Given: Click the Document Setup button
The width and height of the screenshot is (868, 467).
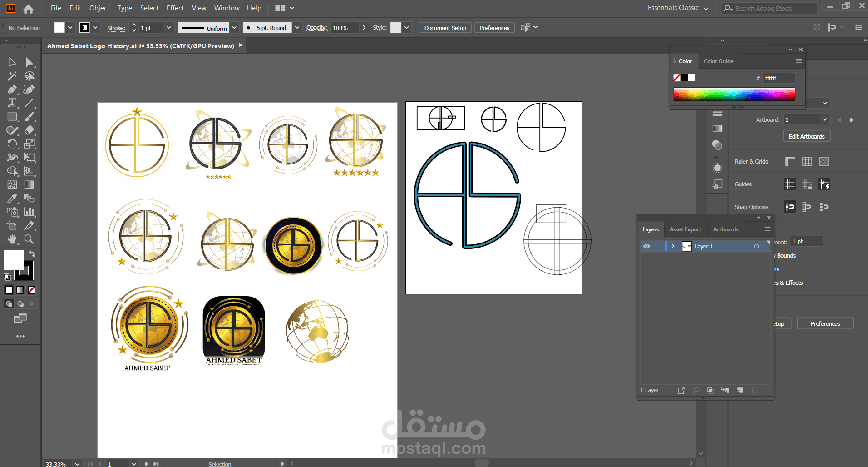Looking at the screenshot, I should pos(445,28).
